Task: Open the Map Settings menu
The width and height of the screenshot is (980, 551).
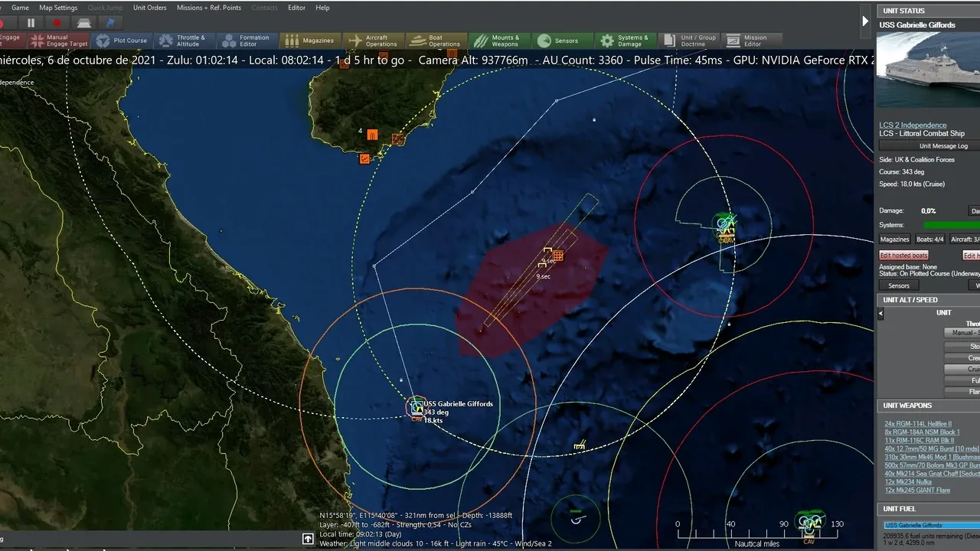Action: coord(58,8)
